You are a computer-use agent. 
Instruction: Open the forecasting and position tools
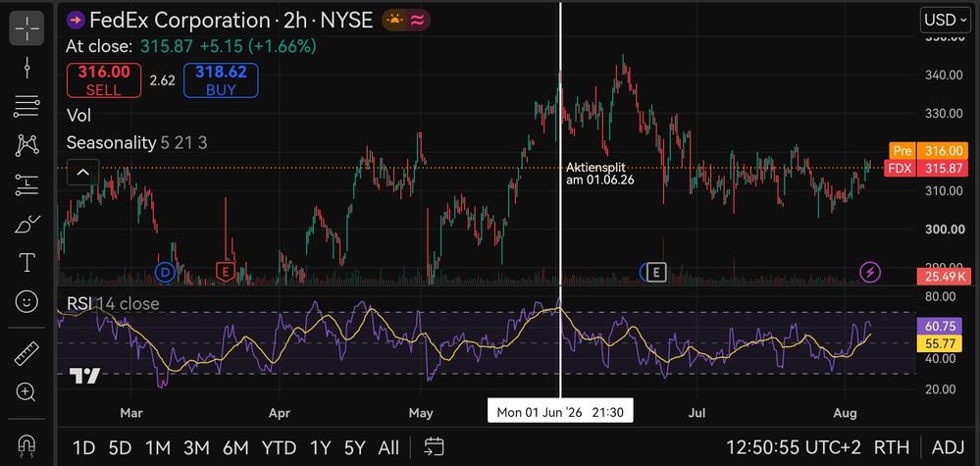(26, 184)
